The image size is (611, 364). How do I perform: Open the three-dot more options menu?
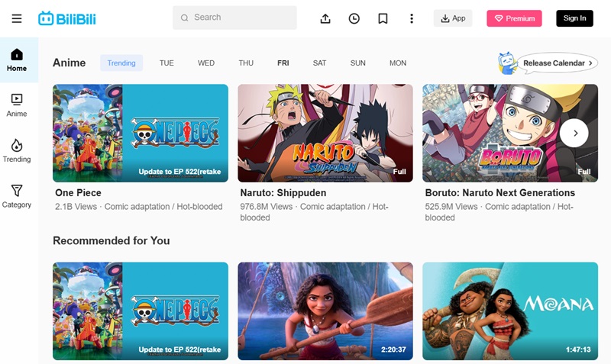[412, 18]
